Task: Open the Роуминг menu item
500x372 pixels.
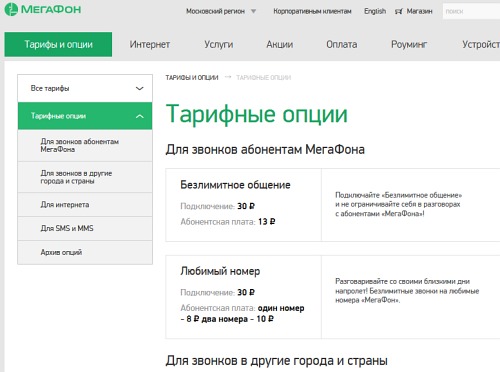Action: click(409, 44)
